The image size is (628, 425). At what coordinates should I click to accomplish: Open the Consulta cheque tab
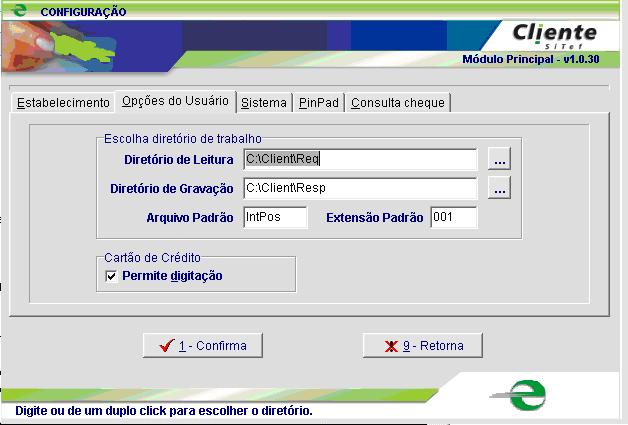(x=398, y=102)
